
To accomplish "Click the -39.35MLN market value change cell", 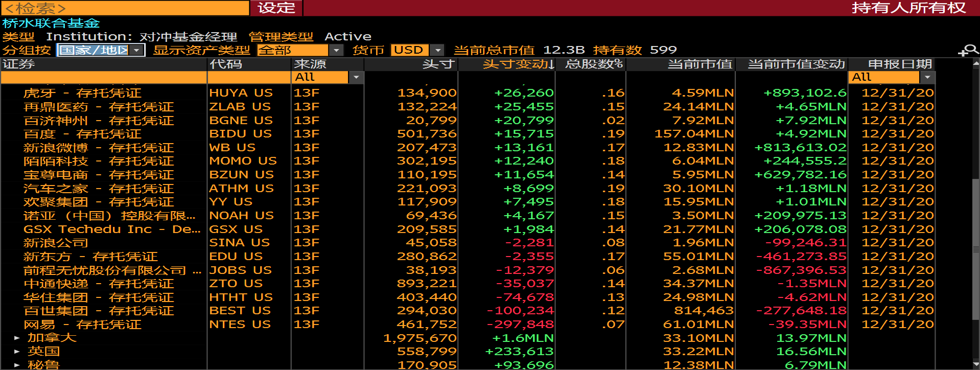I will click(x=807, y=325).
